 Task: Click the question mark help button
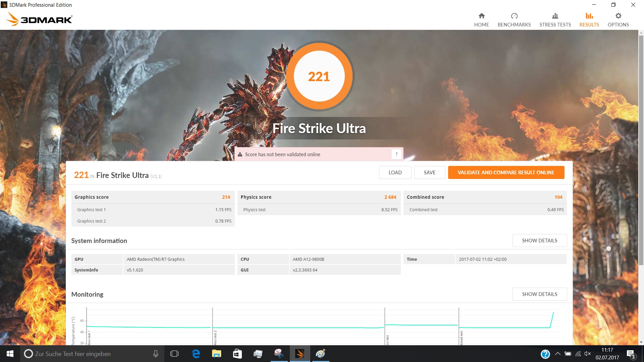tap(396, 154)
